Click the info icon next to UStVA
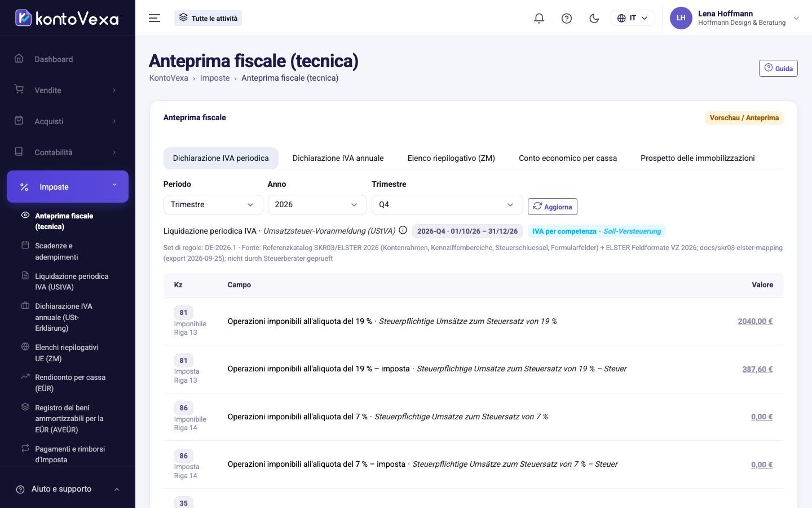Screen dimensions: 812x508 pyautogui.click(x=403, y=230)
